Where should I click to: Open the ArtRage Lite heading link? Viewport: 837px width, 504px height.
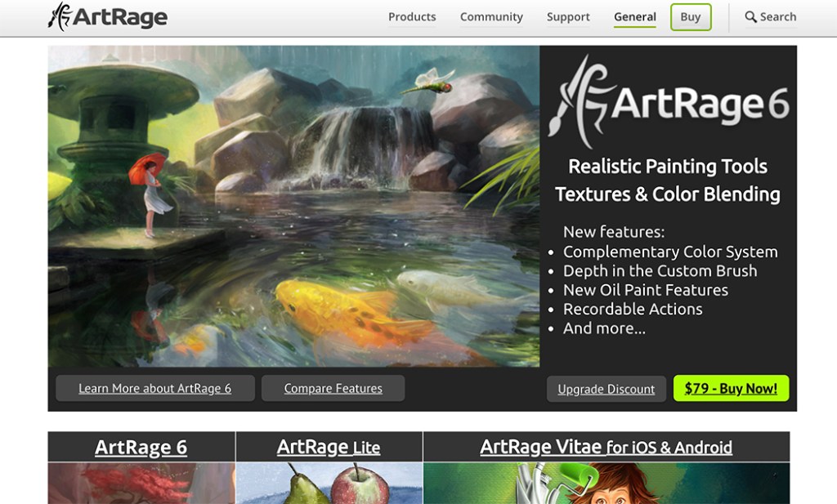point(329,447)
